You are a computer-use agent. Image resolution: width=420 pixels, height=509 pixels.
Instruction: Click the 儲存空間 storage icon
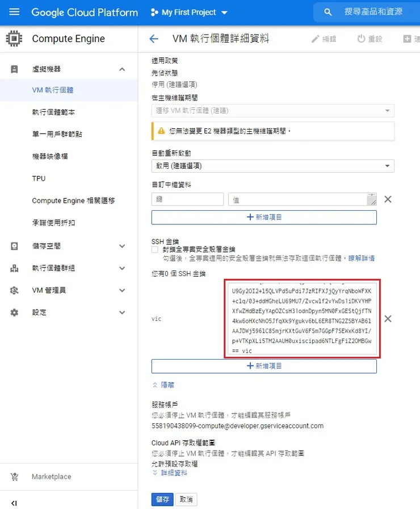tap(14, 246)
